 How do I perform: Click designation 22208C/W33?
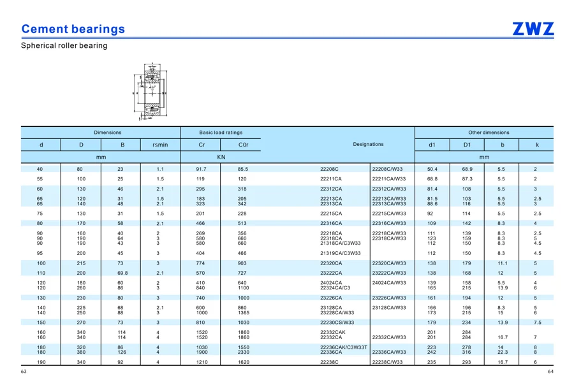387,169
